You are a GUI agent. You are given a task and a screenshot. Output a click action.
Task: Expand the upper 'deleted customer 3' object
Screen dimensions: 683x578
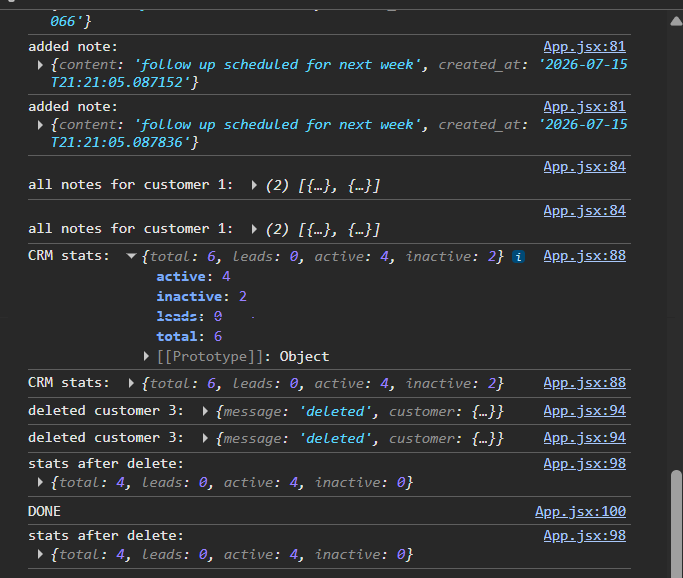tap(205, 411)
